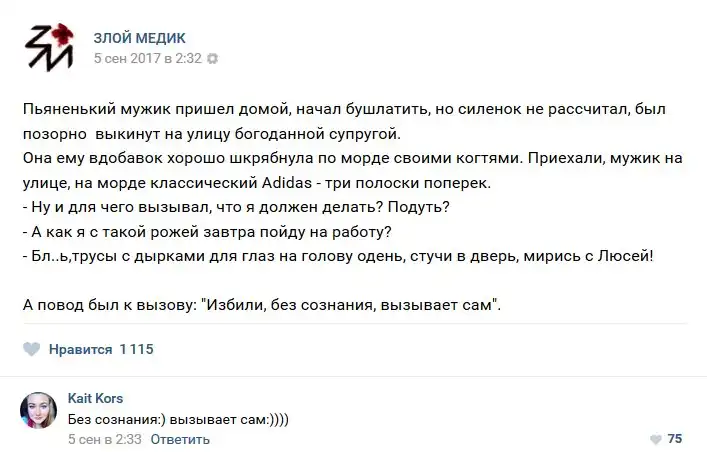This screenshot has width=707, height=452.
Task: Click the line «Ну и для чего вызывал»
Action: coord(235,208)
